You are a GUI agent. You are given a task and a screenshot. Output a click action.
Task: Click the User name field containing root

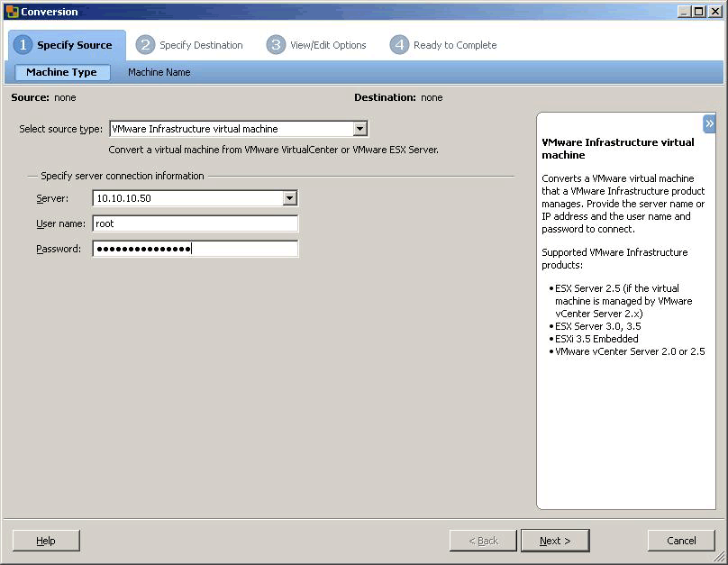tap(195, 223)
